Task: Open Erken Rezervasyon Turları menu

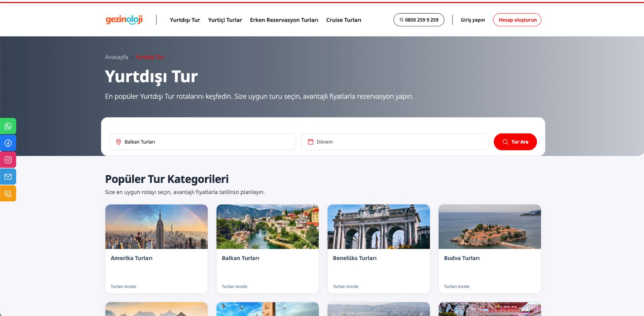Action: tap(284, 20)
